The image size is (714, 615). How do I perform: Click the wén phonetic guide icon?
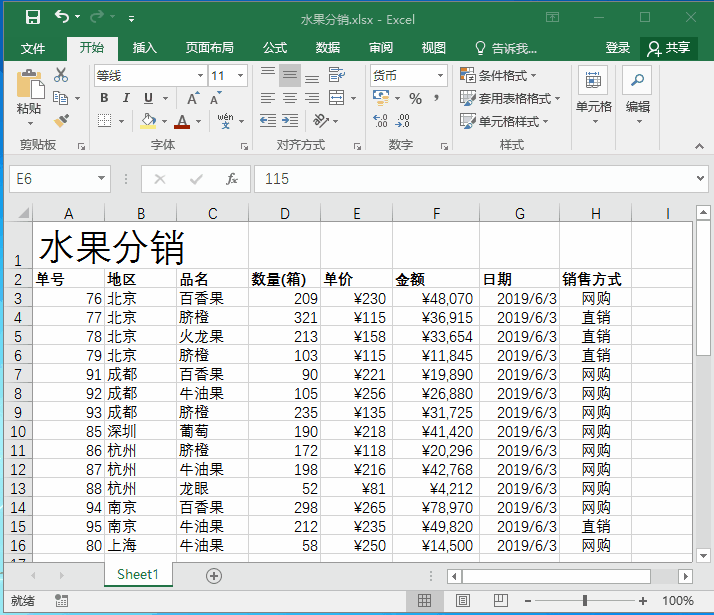(x=226, y=121)
